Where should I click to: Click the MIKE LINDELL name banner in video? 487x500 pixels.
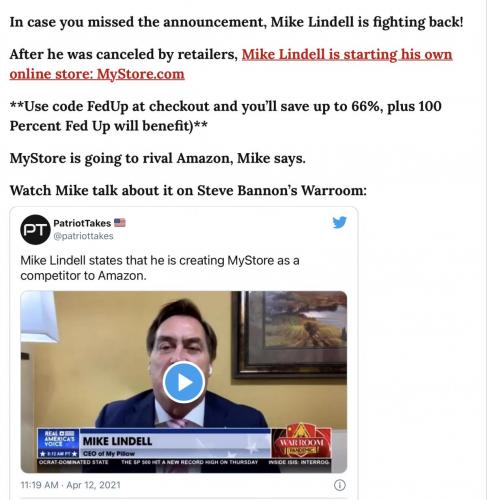(175, 441)
